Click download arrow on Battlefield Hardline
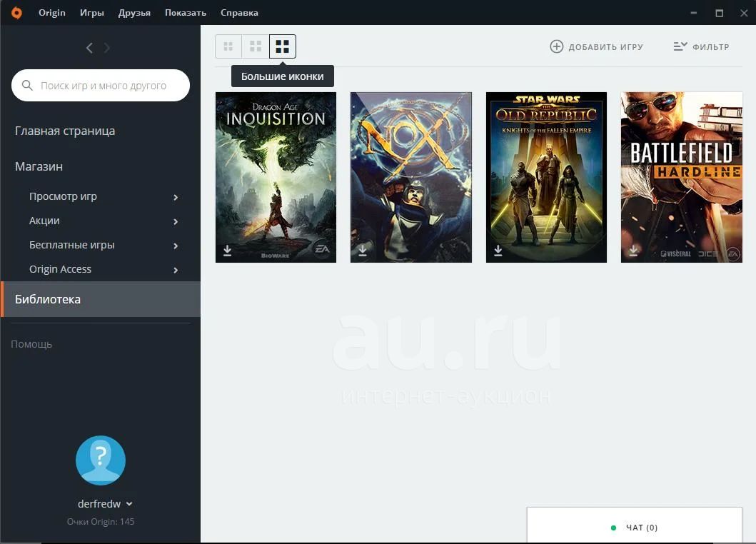The width and height of the screenshot is (756, 544). (633, 251)
